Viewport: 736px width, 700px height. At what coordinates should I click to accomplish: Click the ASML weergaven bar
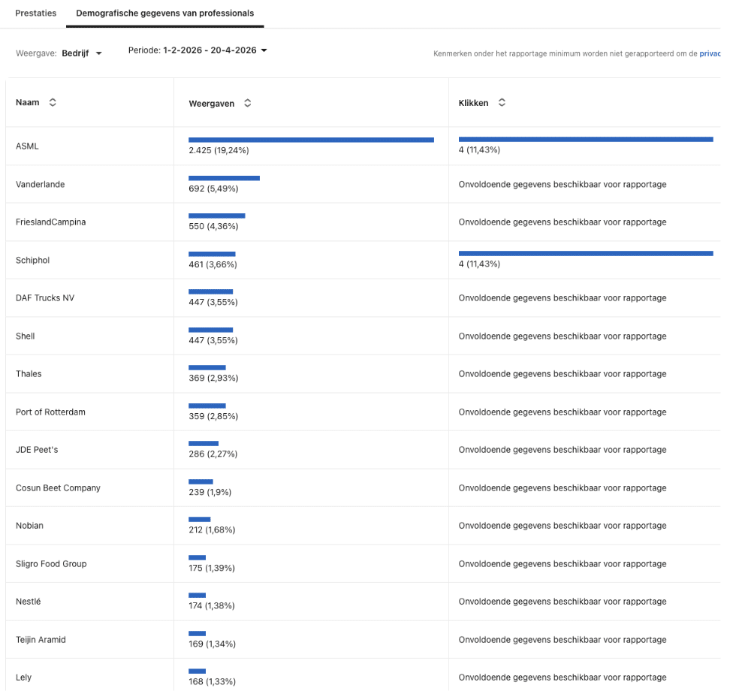click(x=311, y=140)
